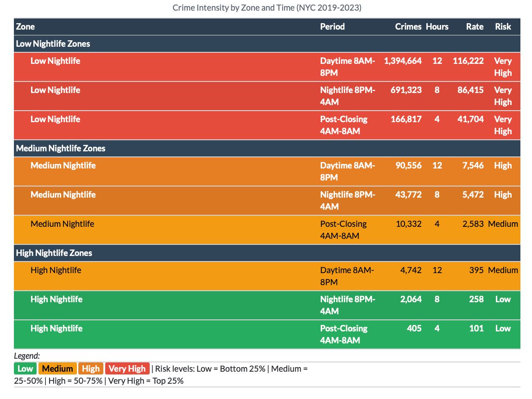
Task: Expand the Medium Nightlife Zones group header
Action: click(61, 149)
